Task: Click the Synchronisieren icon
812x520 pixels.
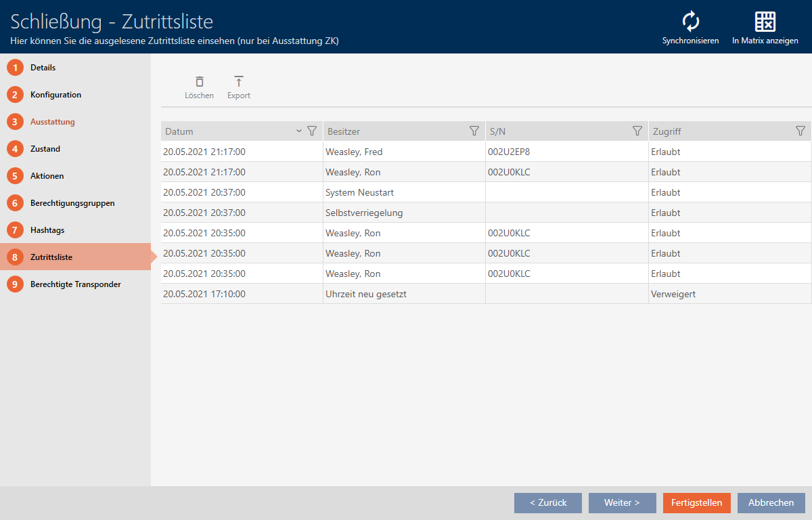Action: [x=690, y=22]
